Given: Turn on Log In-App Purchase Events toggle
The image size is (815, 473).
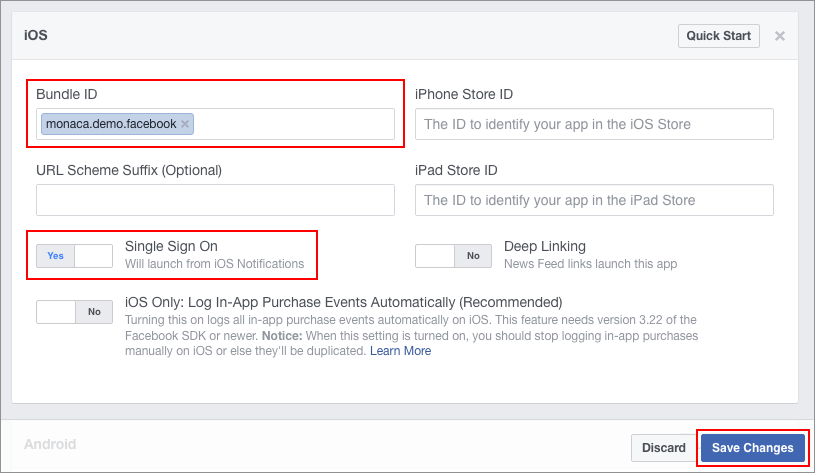Looking at the screenshot, I should tap(74, 311).
